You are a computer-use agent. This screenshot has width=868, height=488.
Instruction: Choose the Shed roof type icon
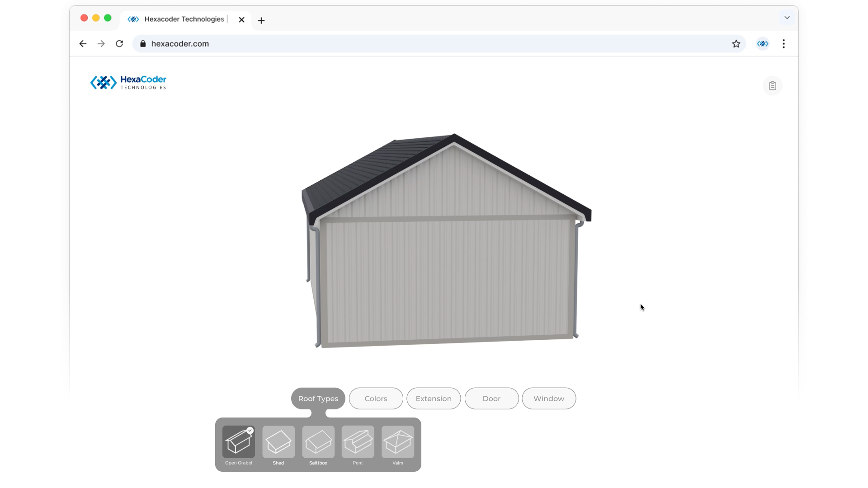[278, 442]
